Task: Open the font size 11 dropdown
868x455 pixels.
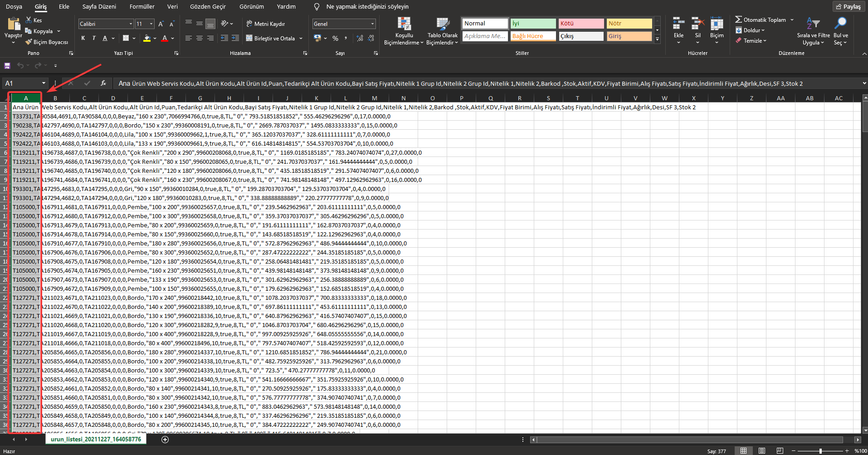Action: click(x=151, y=24)
